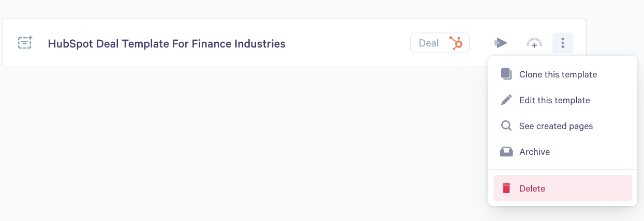This screenshot has width=644, height=221.
Task: Click the pencil icon in the menu
Action: pyautogui.click(x=506, y=100)
